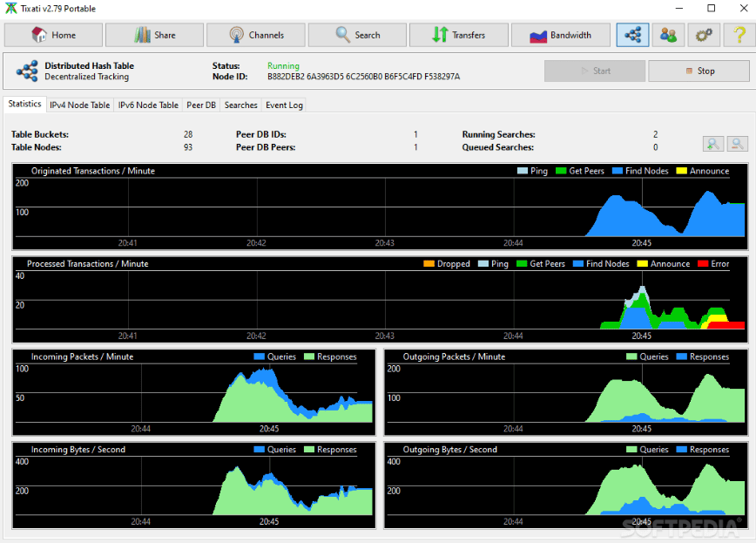Screen dimensions: 756x543
Task: Open the Share section
Action: (155, 35)
